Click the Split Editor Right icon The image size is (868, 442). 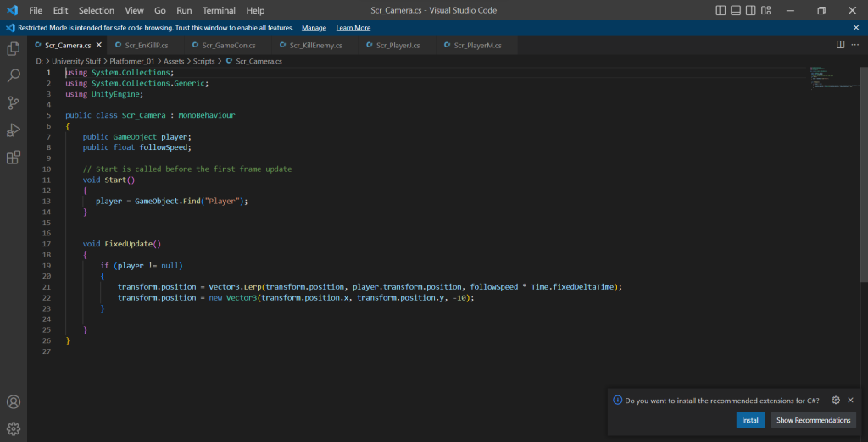840,44
